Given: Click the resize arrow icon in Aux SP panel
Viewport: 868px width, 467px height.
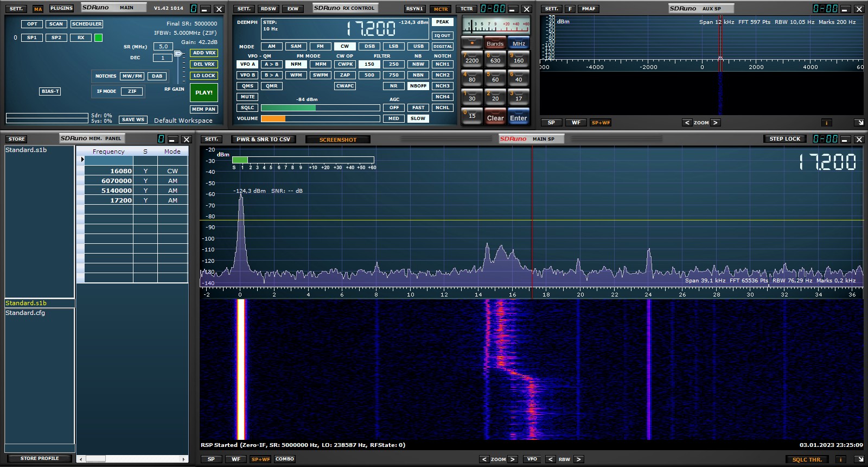Looking at the screenshot, I should pos(859,123).
